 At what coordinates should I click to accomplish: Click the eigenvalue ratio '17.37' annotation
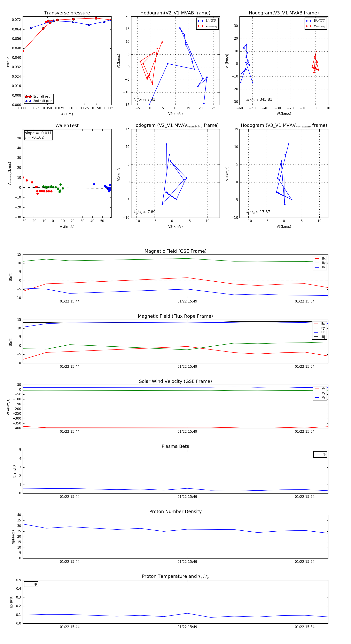tap(258, 212)
